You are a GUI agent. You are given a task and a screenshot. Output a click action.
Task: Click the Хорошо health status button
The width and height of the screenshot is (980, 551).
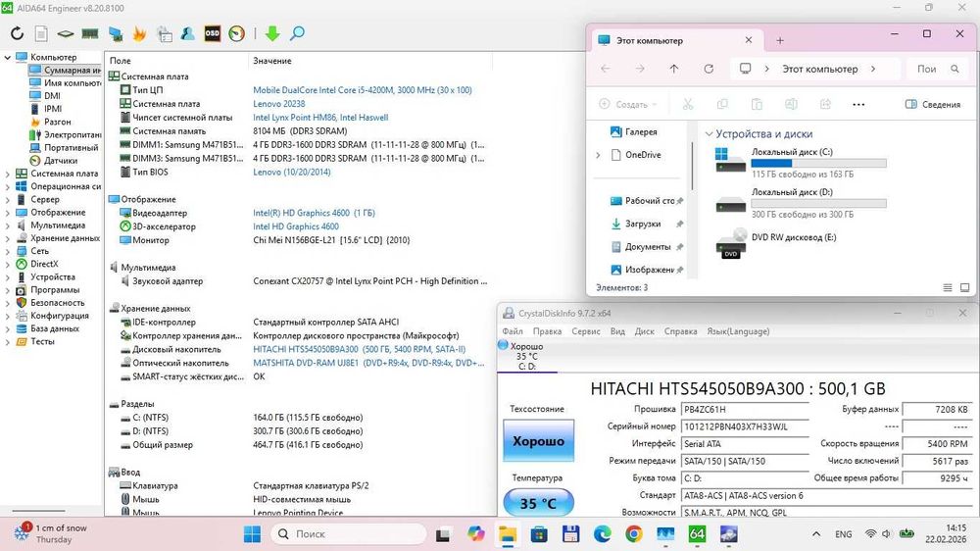click(x=538, y=441)
